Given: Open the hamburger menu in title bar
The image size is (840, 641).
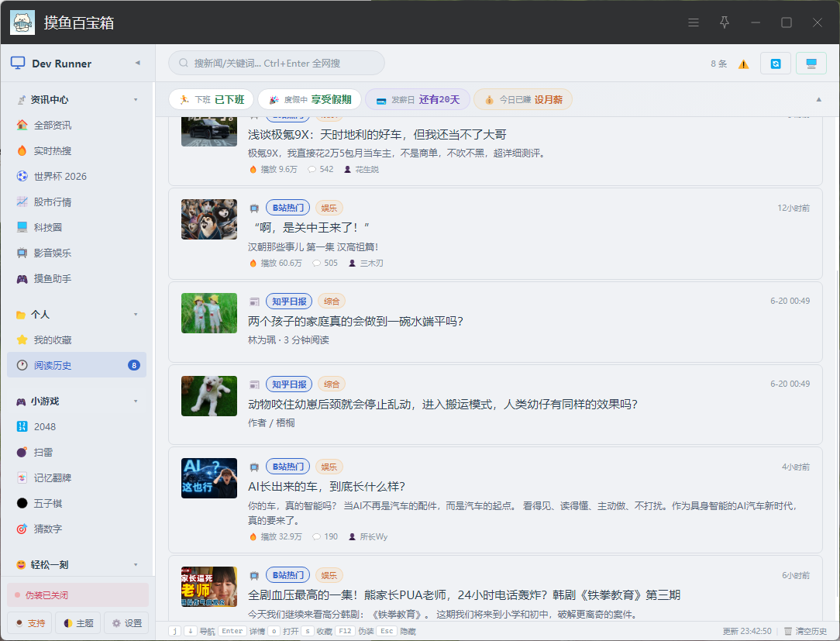Looking at the screenshot, I should [x=694, y=22].
